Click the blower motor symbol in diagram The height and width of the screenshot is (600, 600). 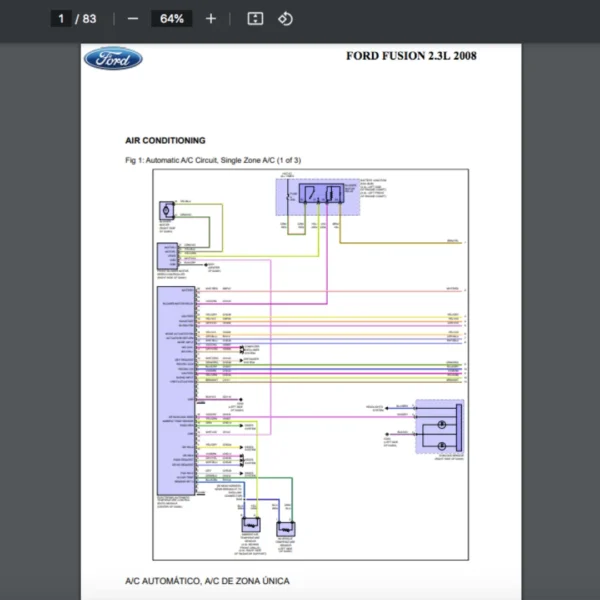click(165, 213)
